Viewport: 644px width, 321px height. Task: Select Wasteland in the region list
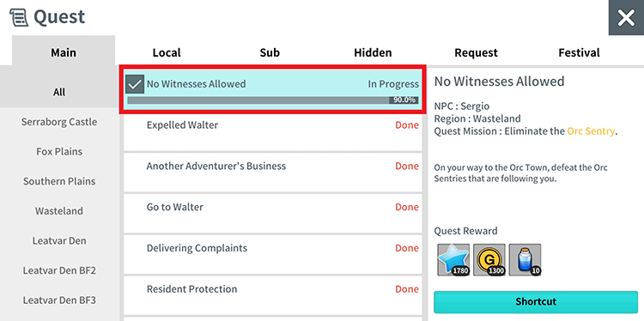tap(59, 211)
